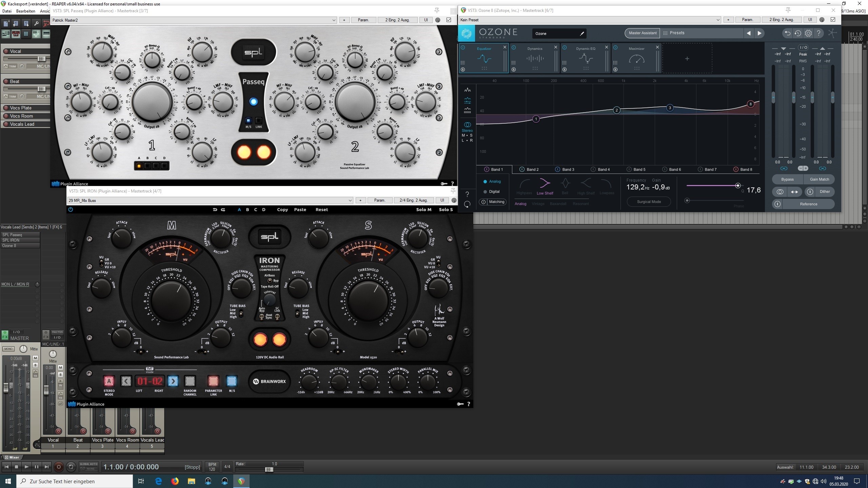The width and height of the screenshot is (868, 488).
Task: Open the Ozone undo history clock icon
Action: coord(798,33)
